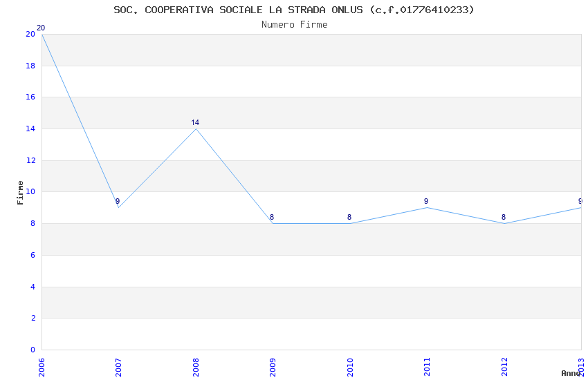This screenshot has height=380, width=588.
Task: Click the 2 tick label on y-axis
Action: click(33, 319)
